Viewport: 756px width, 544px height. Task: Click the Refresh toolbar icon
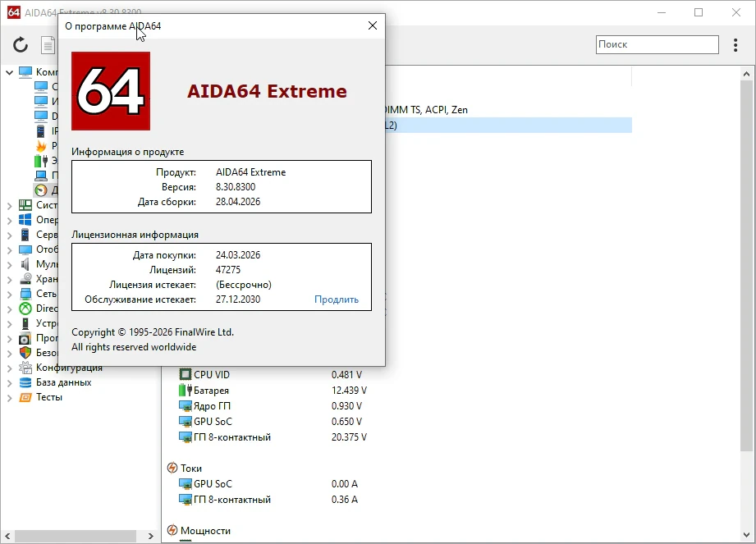tap(21, 45)
